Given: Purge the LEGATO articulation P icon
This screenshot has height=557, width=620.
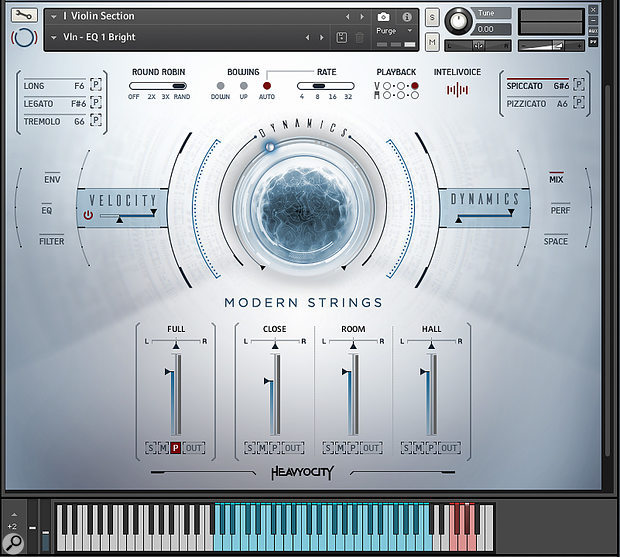Looking at the screenshot, I should point(96,103).
